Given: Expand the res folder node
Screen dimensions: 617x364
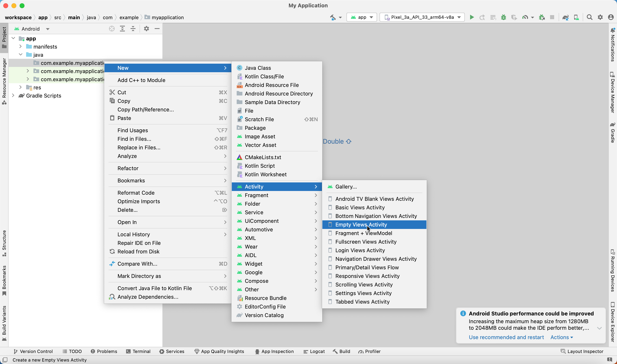Looking at the screenshot, I should tap(21, 87).
